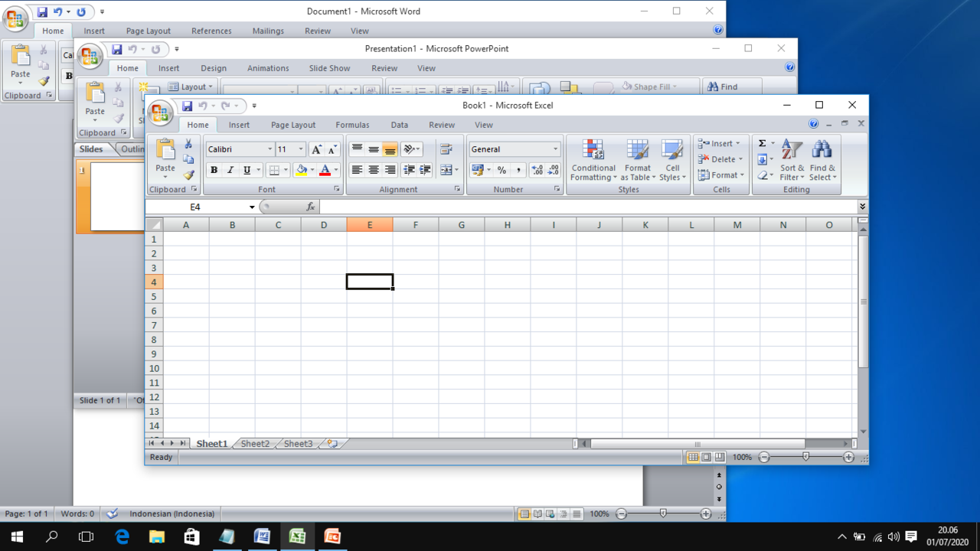Expand the formula bar chevron
Viewport: 980px width, 551px height.
[863, 207]
